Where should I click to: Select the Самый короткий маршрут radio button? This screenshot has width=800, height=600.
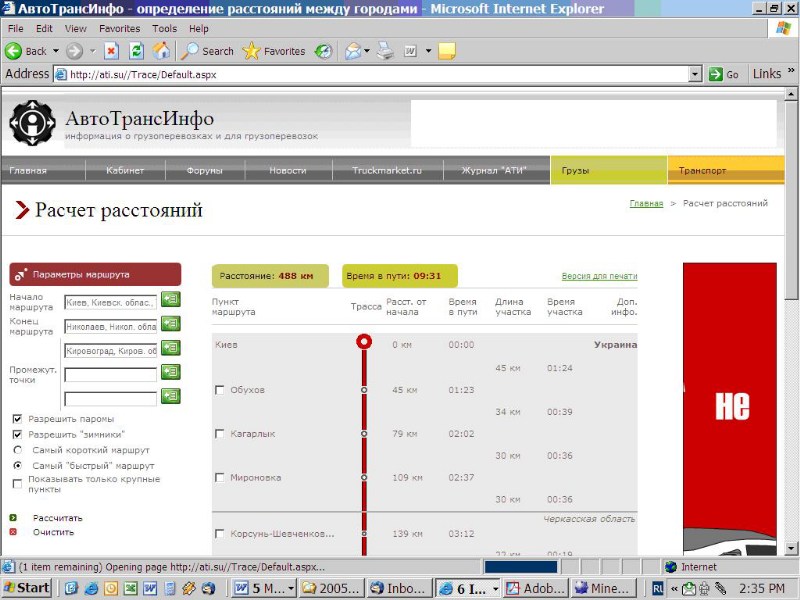17,450
